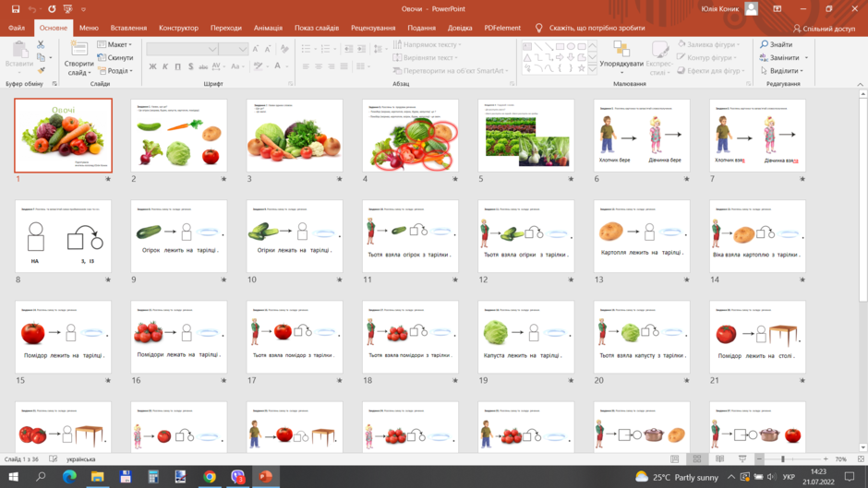This screenshot has height=488, width=868.
Task: Open the Упорядкувати arrange dropdown
Action: pyautogui.click(x=621, y=59)
